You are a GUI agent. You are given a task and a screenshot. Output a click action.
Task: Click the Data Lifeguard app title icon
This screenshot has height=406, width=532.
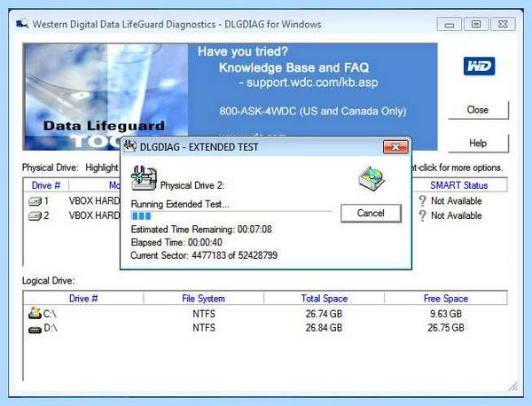[21, 24]
